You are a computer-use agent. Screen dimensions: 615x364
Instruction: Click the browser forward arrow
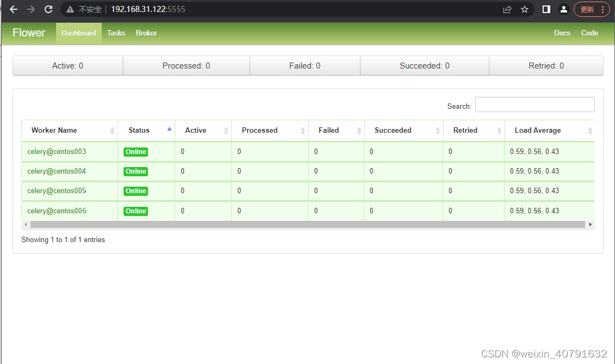click(x=31, y=9)
